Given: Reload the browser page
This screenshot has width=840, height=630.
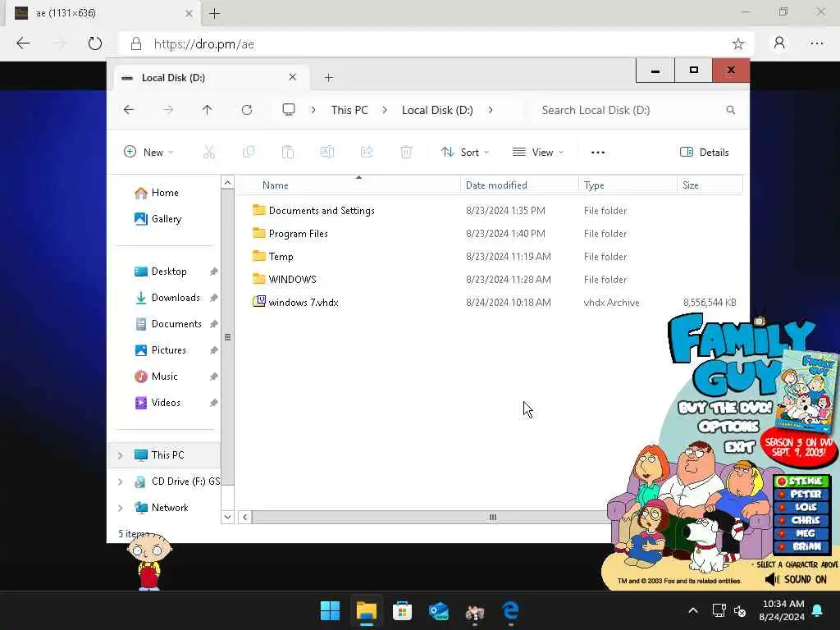Looking at the screenshot, I should 95,43.
